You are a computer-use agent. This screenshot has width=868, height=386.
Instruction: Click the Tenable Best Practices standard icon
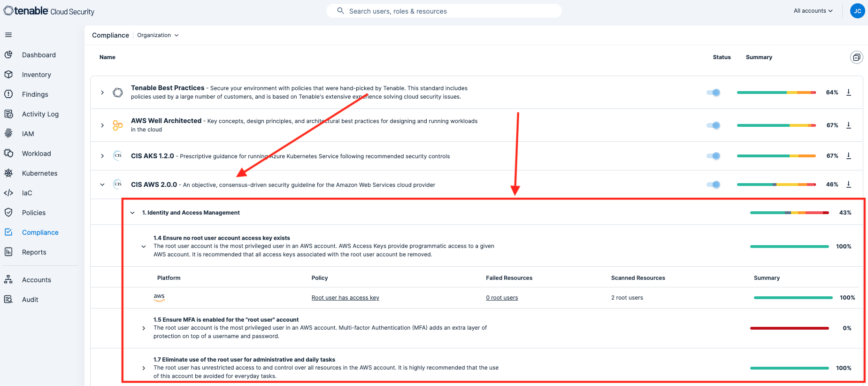pyautogui.click(x=118, y=93)
